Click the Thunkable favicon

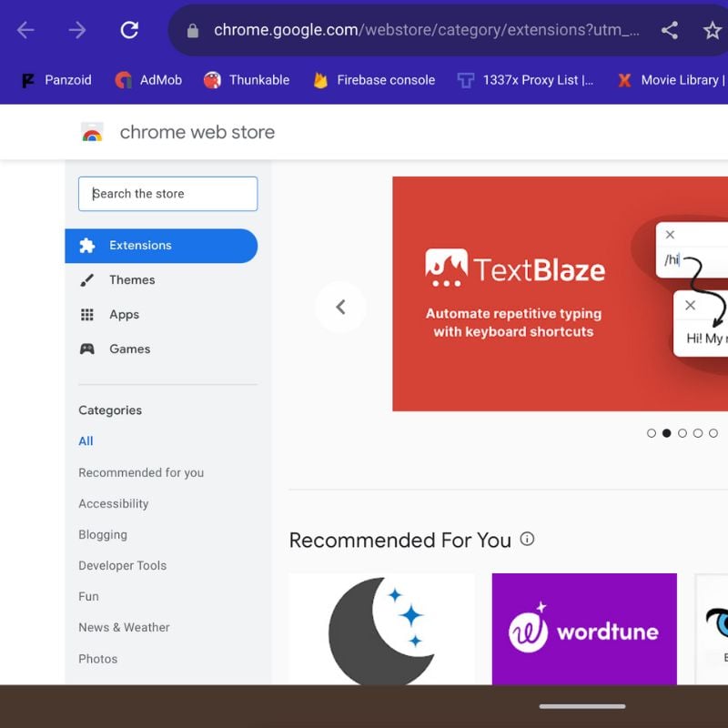212,80
